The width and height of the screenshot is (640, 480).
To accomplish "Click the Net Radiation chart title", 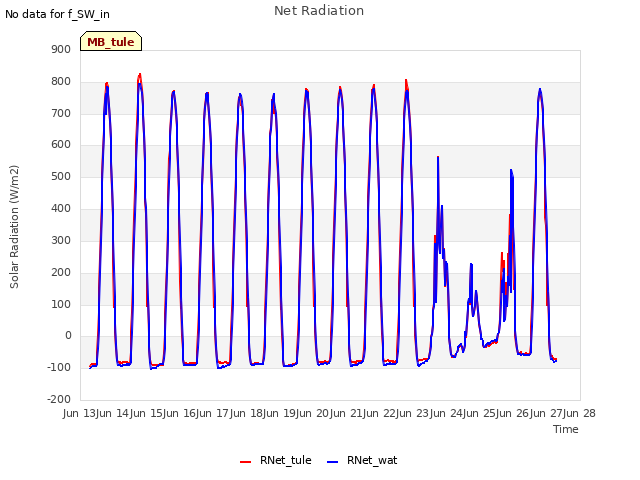I will tap(319, 11).
